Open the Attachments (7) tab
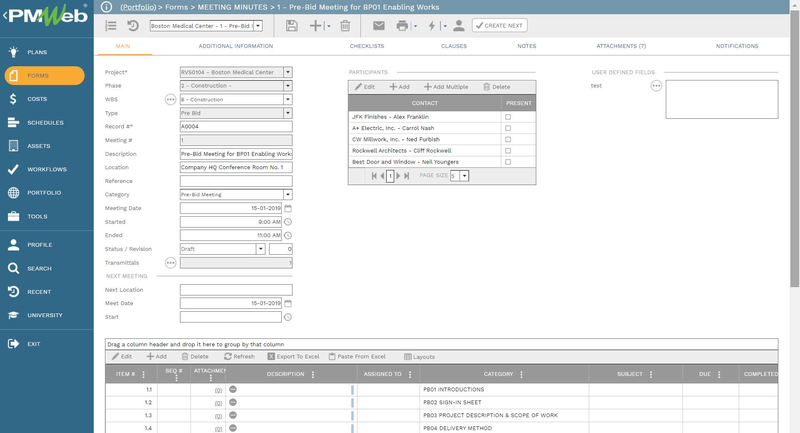This screenshot has height=433, width=800. tap(620, 46)
